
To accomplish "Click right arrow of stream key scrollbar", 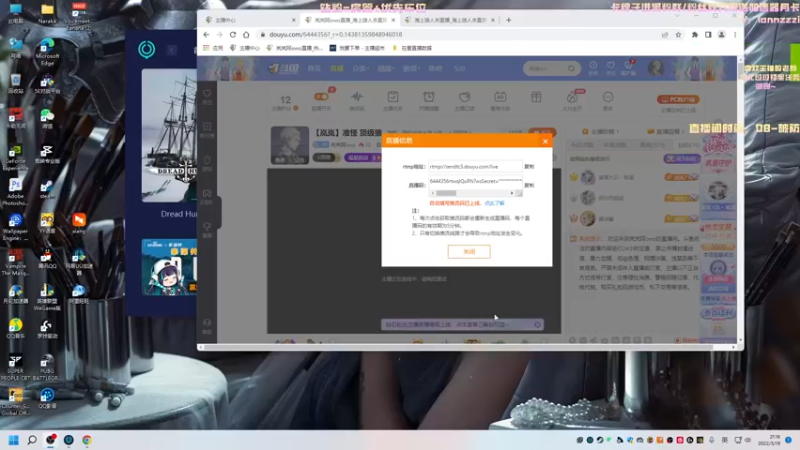I will click(512, 193).
